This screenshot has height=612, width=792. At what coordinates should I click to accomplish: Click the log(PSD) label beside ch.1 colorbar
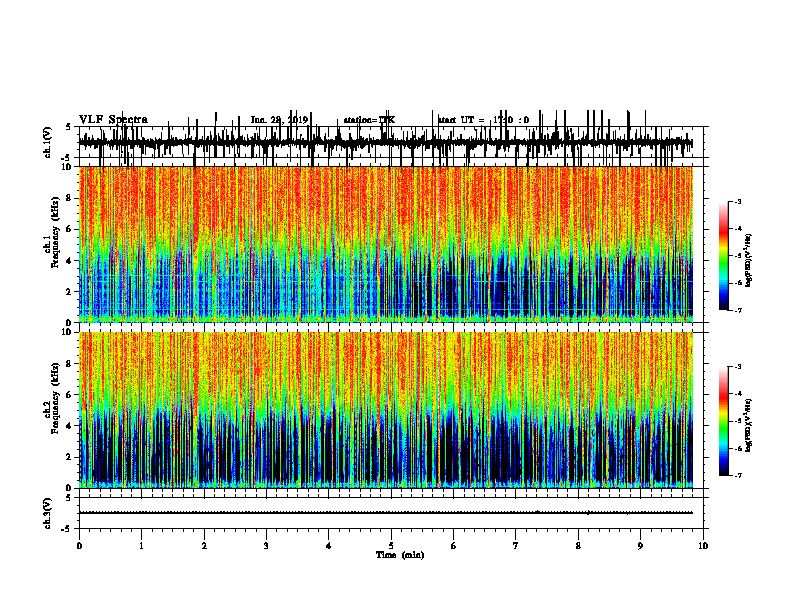click(x=749, y=261)
